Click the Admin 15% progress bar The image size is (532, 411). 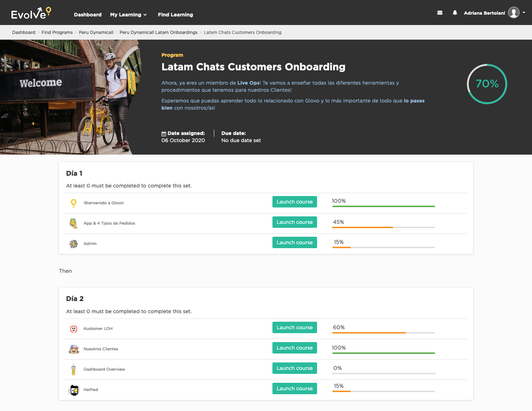383,247
